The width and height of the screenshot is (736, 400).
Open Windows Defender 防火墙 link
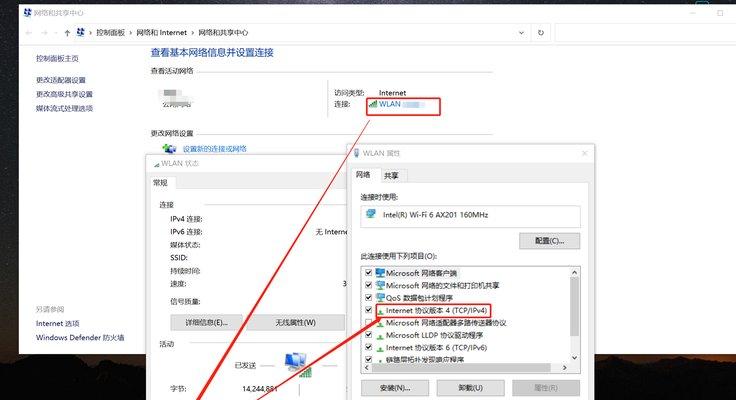pos(80,338)
